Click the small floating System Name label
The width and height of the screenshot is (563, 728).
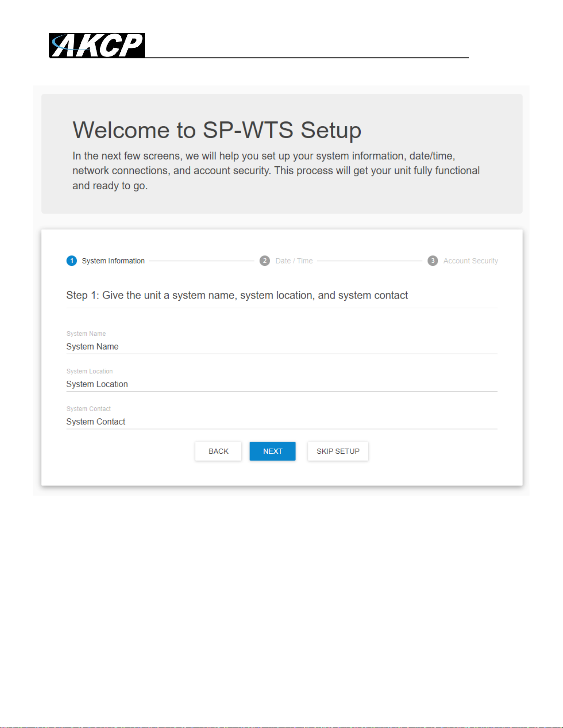86,334
